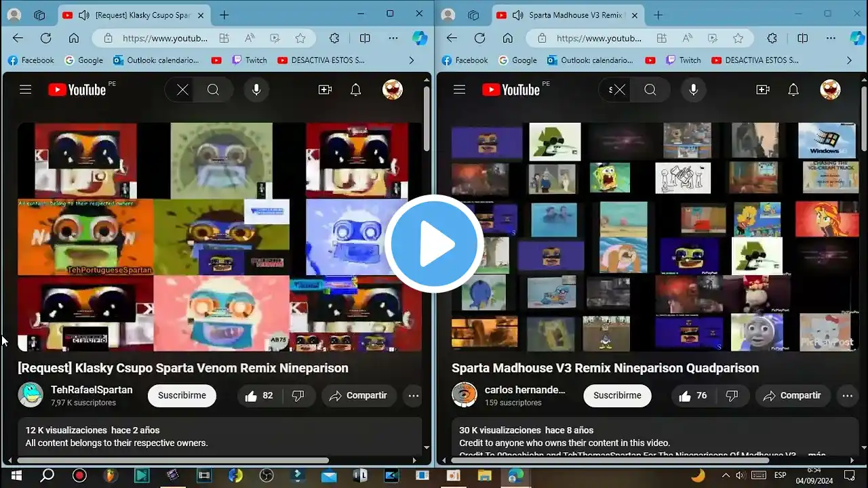The image size is (868, 488).
Task: Click the YouTube logo in the right window
Action: tap(511, 89)
